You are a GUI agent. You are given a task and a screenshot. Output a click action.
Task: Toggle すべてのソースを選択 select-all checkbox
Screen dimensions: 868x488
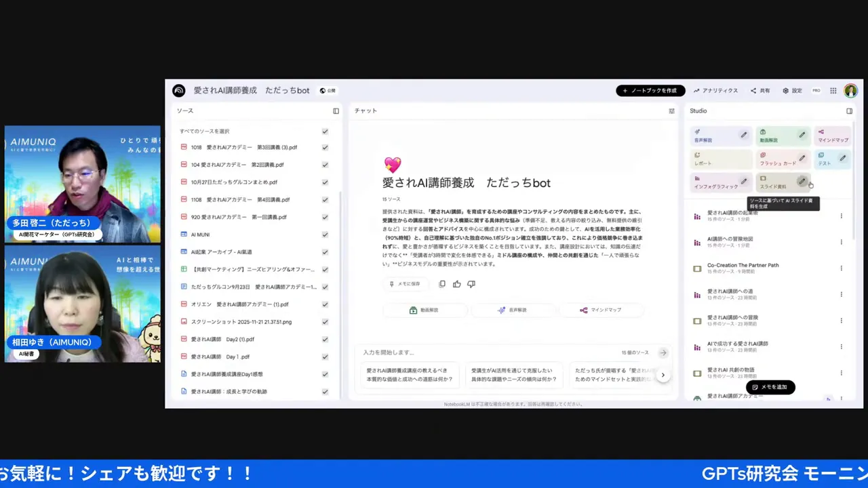tap(325, 131)
